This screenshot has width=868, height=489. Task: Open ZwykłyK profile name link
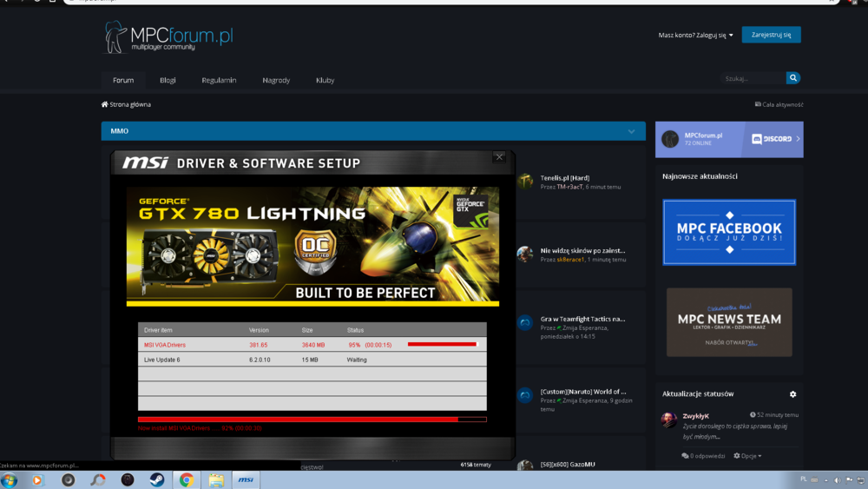[x=696, y=416]
